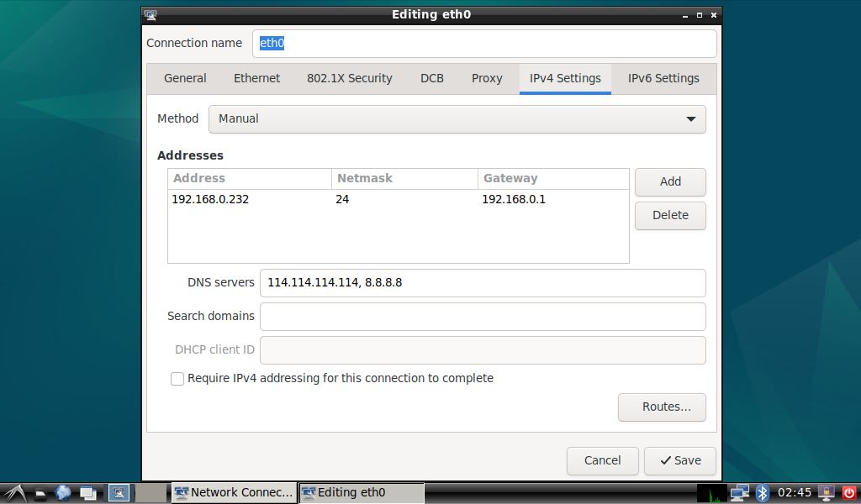The image size is (861, 504).
Task: Close the Editing eth0 window
Action: tap(714, 15)
